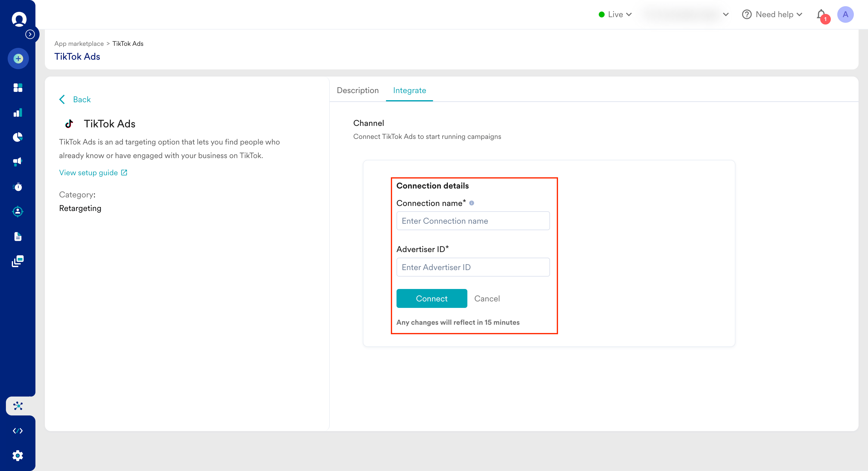Click the App marketplace breadcrumb
868x471 pixels.
pyautogui.click(x=79, y=43)
